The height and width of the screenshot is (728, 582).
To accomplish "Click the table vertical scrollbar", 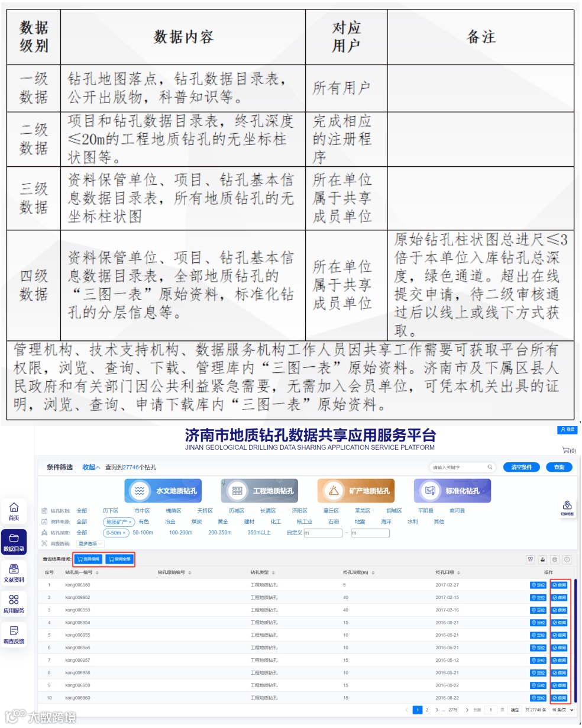I will pos(575,640).
